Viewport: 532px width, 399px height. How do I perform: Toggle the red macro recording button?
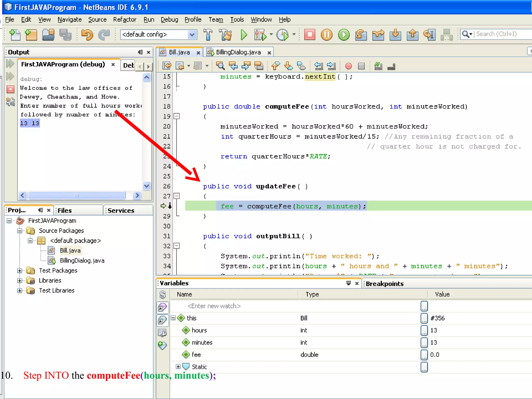[x=348, y=66]
